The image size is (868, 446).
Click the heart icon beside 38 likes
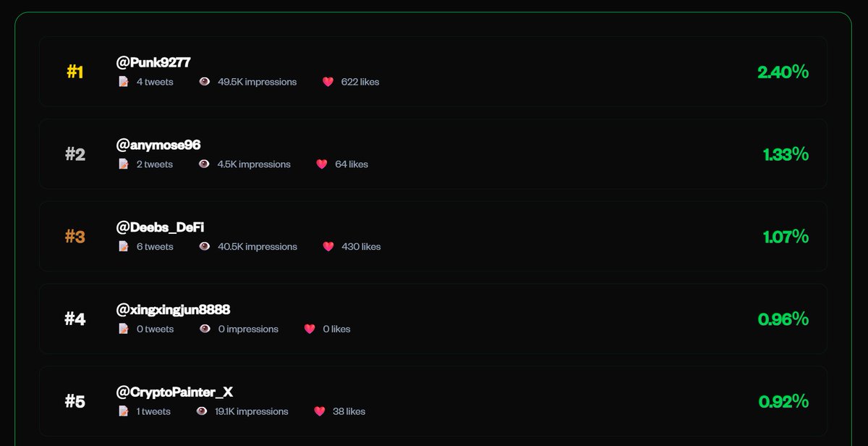click(x=320, y=411)
